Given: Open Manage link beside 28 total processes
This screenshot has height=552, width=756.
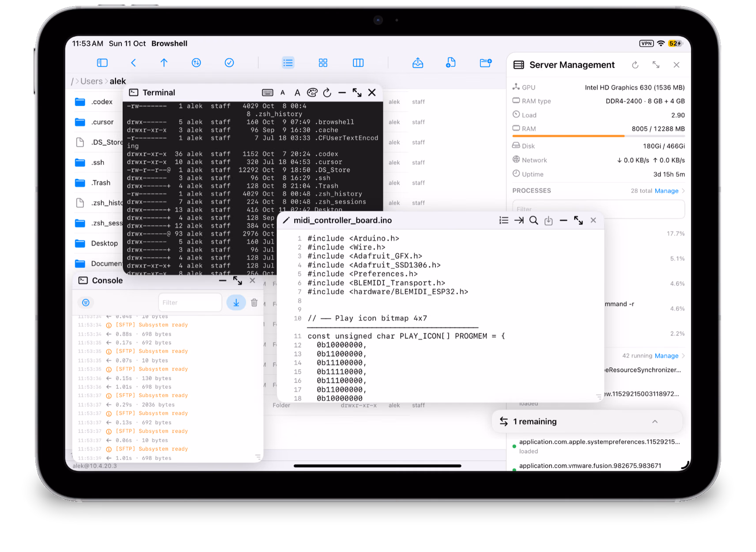Looking at the screenshot, I should (x=666, y=191).
